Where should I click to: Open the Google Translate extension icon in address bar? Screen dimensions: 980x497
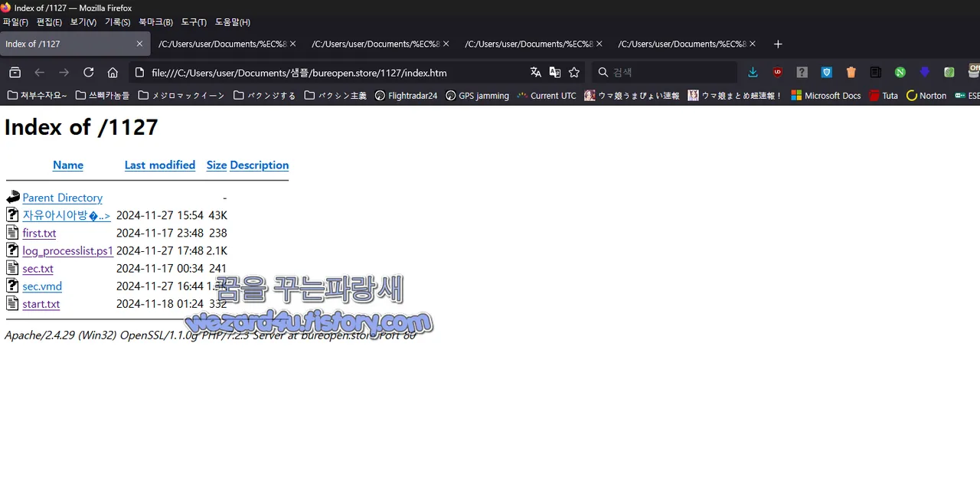click(x=555, y=73)
